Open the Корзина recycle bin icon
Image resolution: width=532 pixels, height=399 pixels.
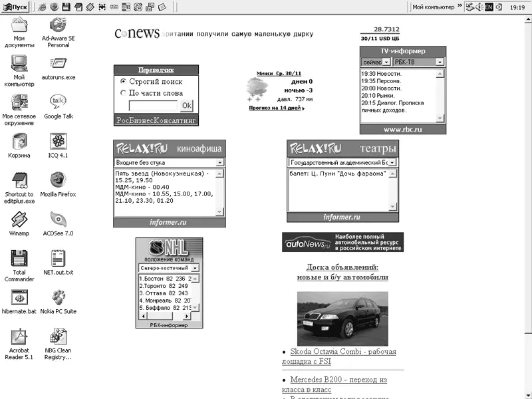pyautogui.click(x=19, y=141)
